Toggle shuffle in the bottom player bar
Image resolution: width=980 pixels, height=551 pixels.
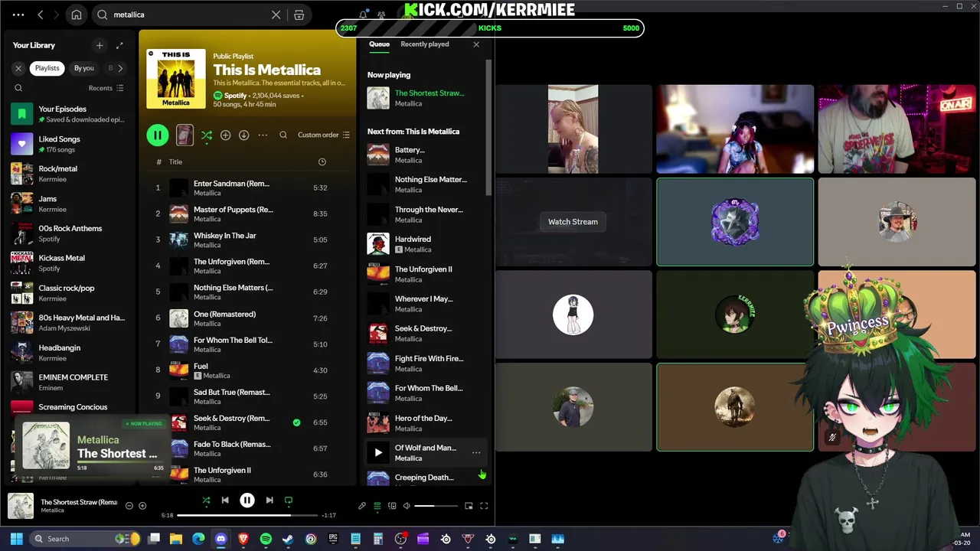click(x=206, y=500)
